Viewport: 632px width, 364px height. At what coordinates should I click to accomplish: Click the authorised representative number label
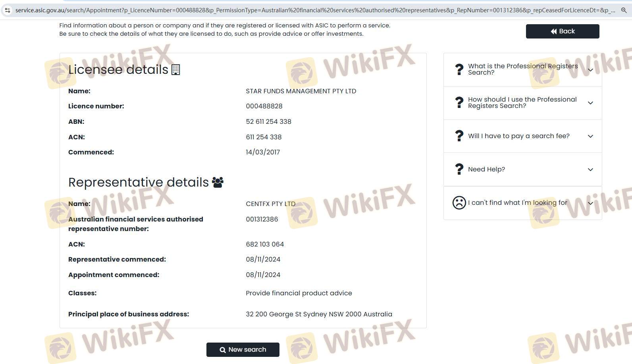click(x=136, y=224)
